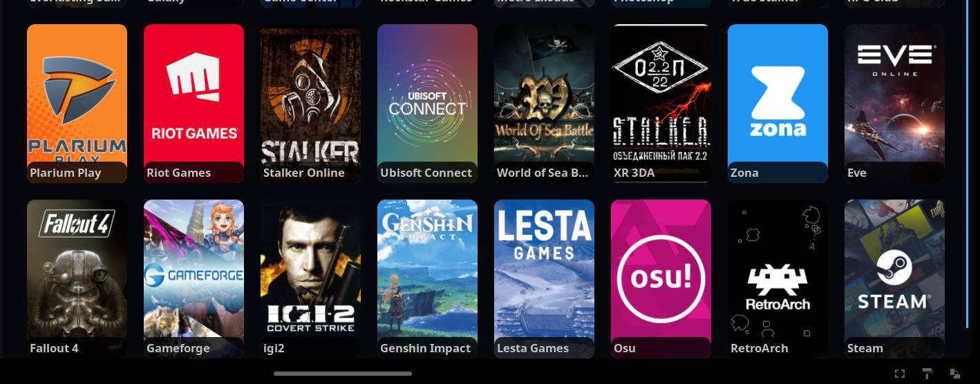980x384 pixels.
Task: Select the Eve Online game cover
Action: pos(894,104)
